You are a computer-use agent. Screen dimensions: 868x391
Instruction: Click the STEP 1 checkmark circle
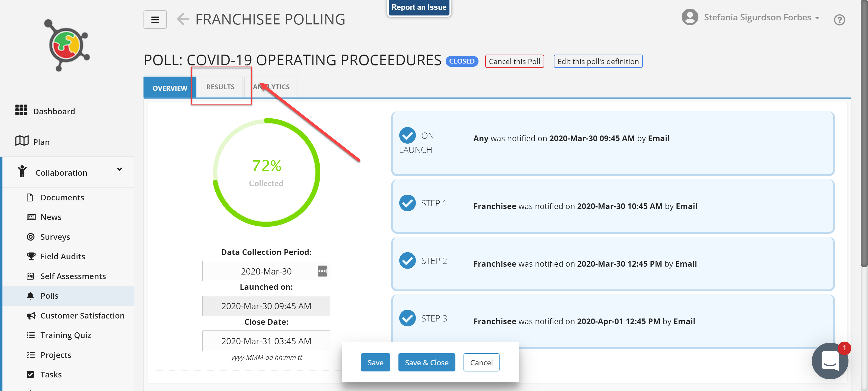[x=407, y=203]
